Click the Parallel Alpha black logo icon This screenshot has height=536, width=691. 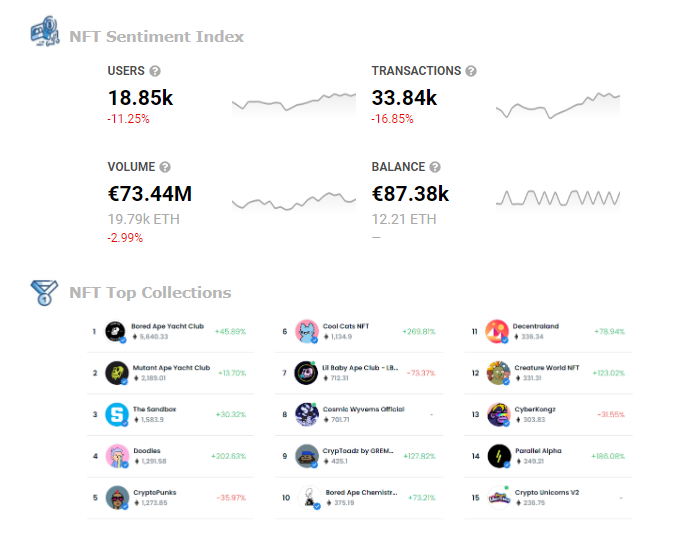pyautogui.click(x=499, y=456)
